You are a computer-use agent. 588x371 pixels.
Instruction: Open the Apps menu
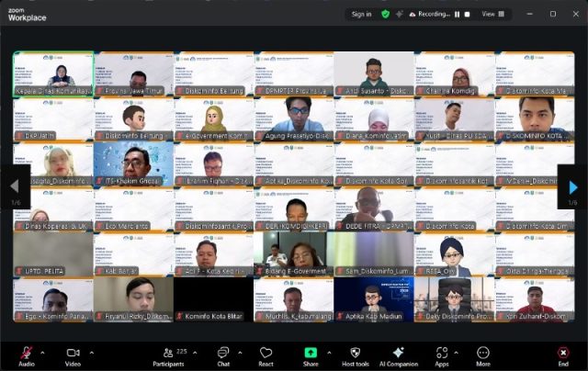(x=442, y=354)
